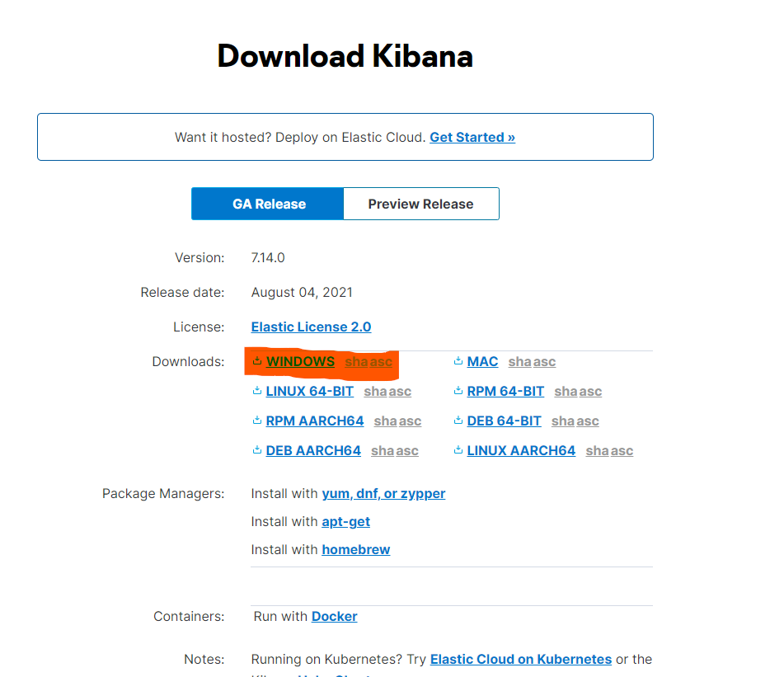
Task: Click the version number 7.14.0
Action: tap(268, 257)
